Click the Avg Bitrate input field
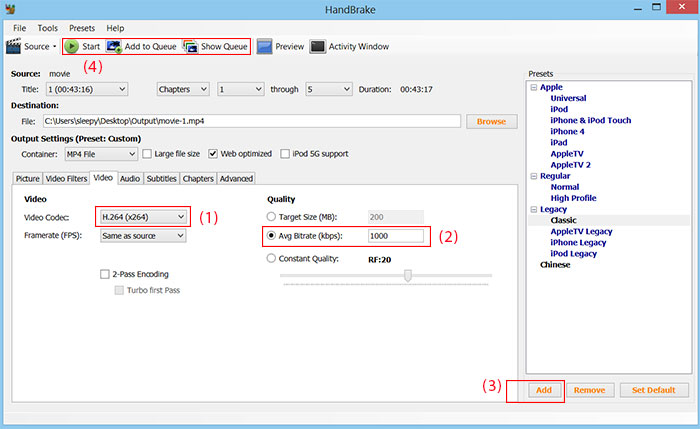This screenshot has width=700, height=429. [x=395, y=236]
